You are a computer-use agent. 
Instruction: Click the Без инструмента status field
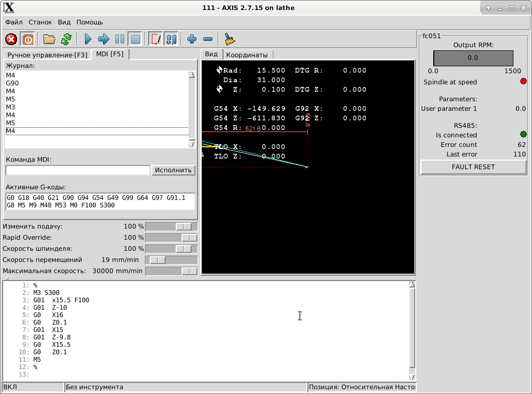pyautogui.click(x=186, y=387)
